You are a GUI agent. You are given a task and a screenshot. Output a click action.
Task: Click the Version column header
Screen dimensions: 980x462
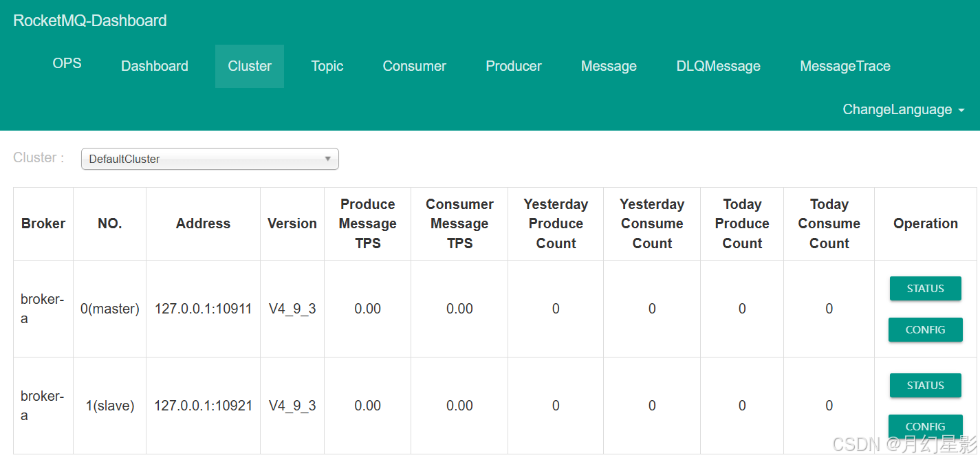(x=292, y=223)
